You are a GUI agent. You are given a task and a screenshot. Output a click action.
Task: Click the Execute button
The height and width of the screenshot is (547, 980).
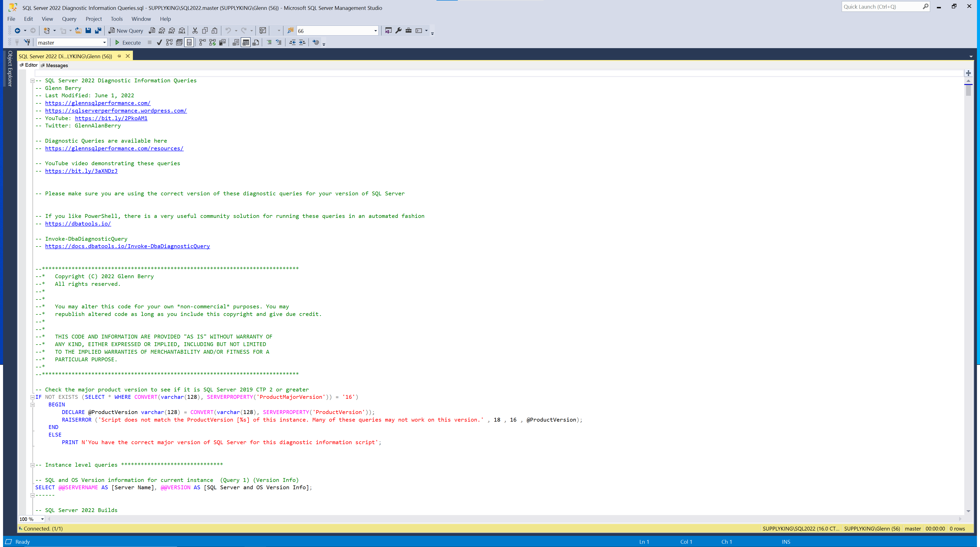[127, 43]
